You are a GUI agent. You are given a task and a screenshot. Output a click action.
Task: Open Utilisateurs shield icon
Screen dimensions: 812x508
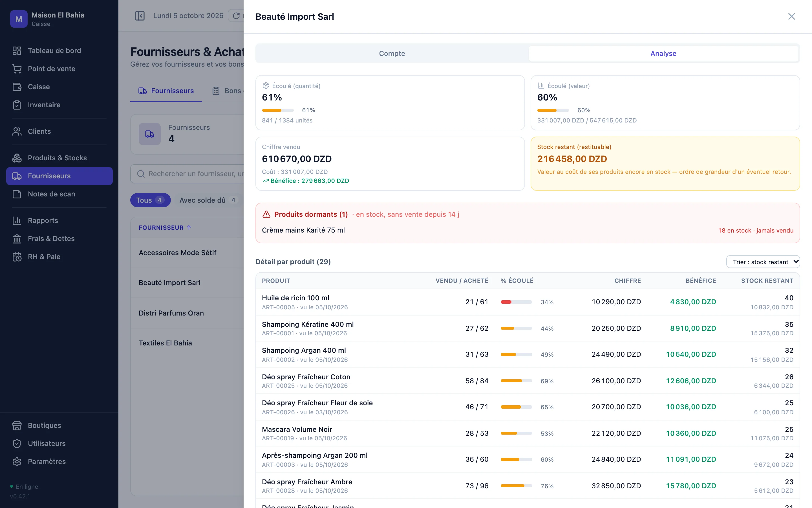click(x=17, y=444)
